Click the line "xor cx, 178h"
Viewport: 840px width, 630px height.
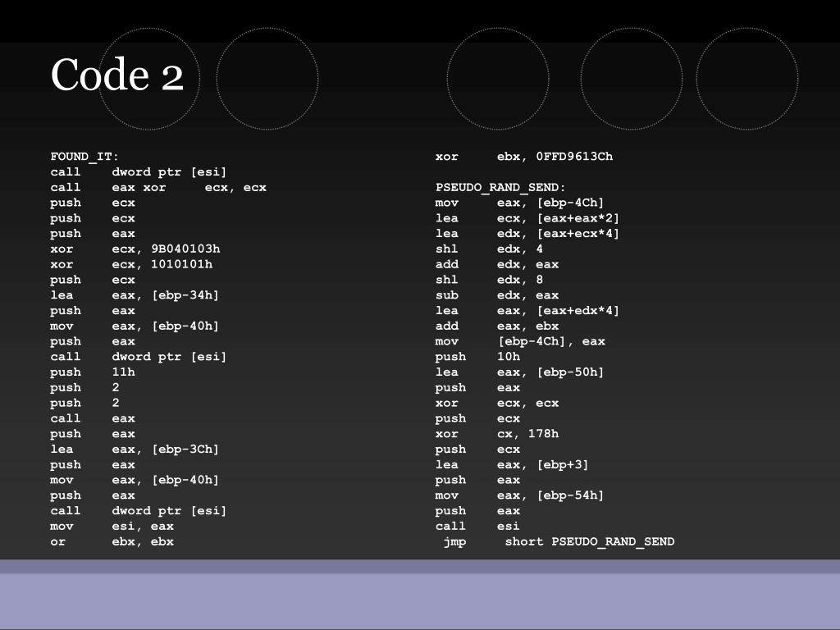click(497, 434)
